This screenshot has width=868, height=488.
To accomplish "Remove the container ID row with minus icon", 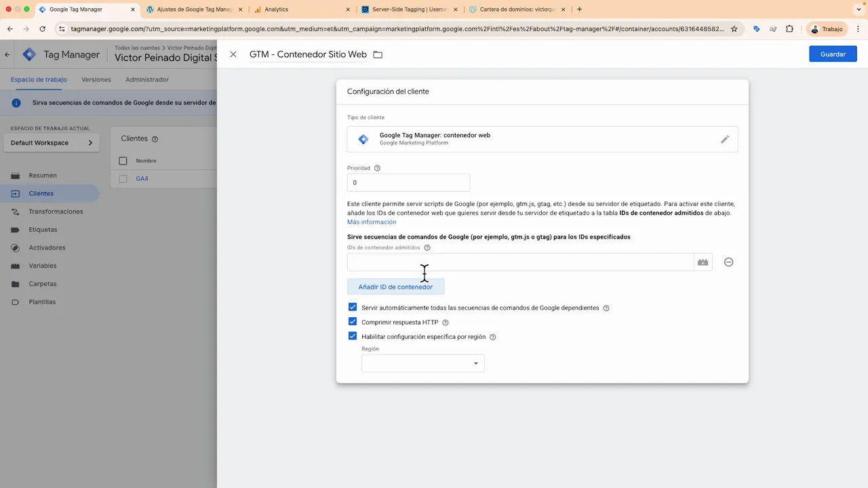I will coord(728,262).
